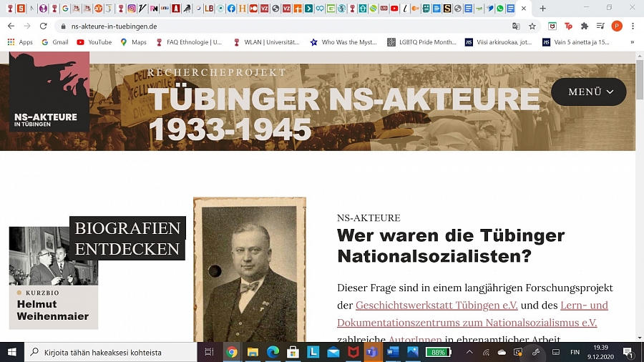644x362 pixels.
Task: Switch to the YouTube tab
Action: (394, 8)
